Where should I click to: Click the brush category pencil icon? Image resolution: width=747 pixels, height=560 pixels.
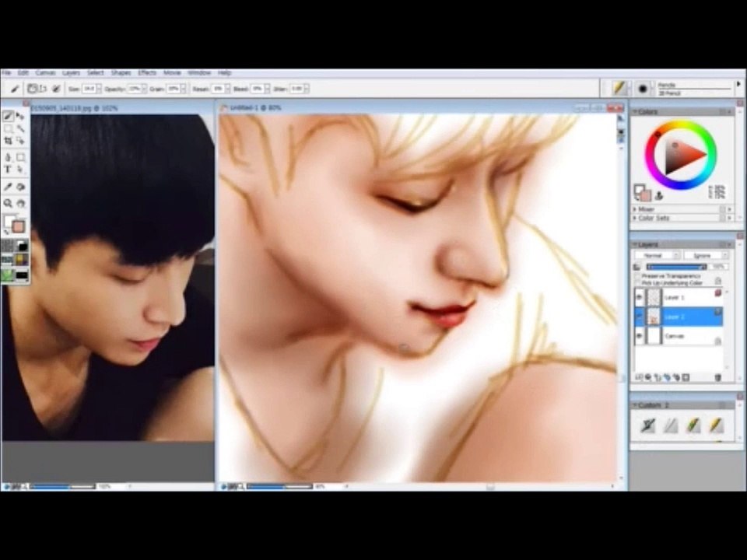click(619, 88)
